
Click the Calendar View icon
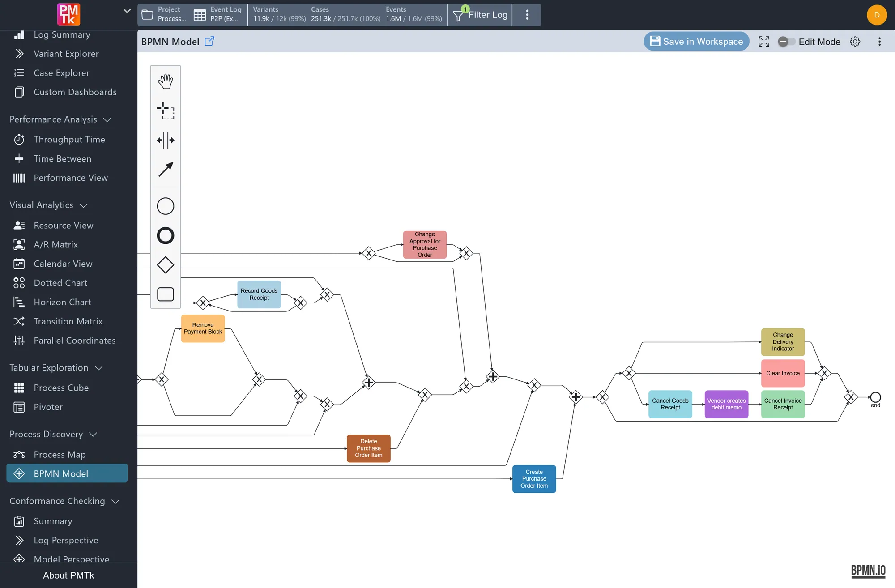pos(19,264)
